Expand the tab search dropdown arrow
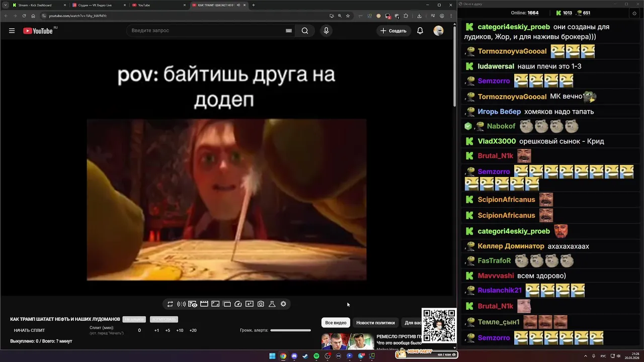The height and width of the screenshot is (362, 644). coord(5,5)
